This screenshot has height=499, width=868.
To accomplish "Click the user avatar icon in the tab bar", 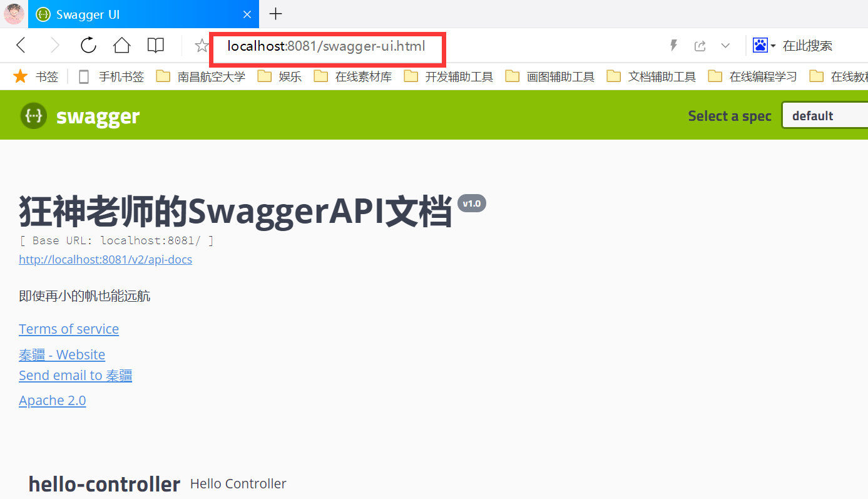I will (14, 14).
